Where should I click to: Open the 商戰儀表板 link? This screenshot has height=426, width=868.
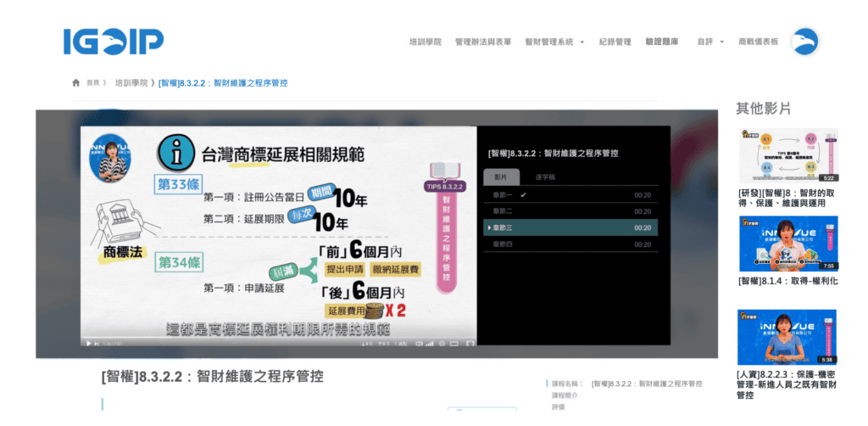click(758, 42)
